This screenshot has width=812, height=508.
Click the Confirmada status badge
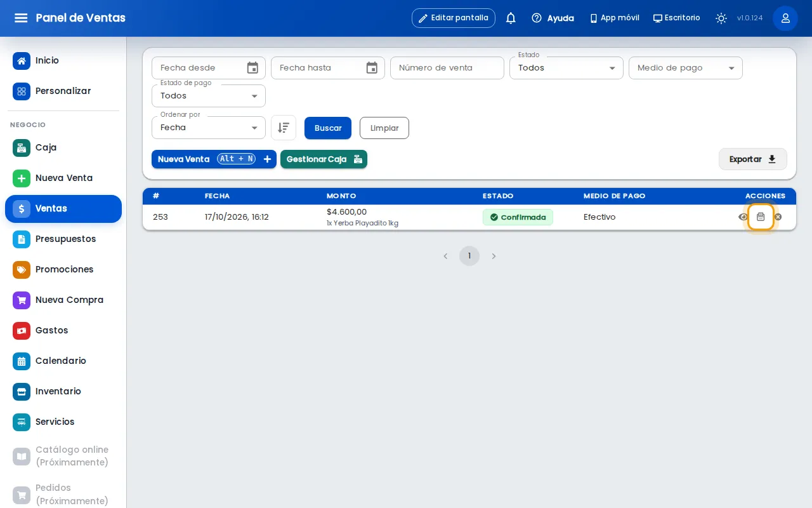(x=518, y=217)
